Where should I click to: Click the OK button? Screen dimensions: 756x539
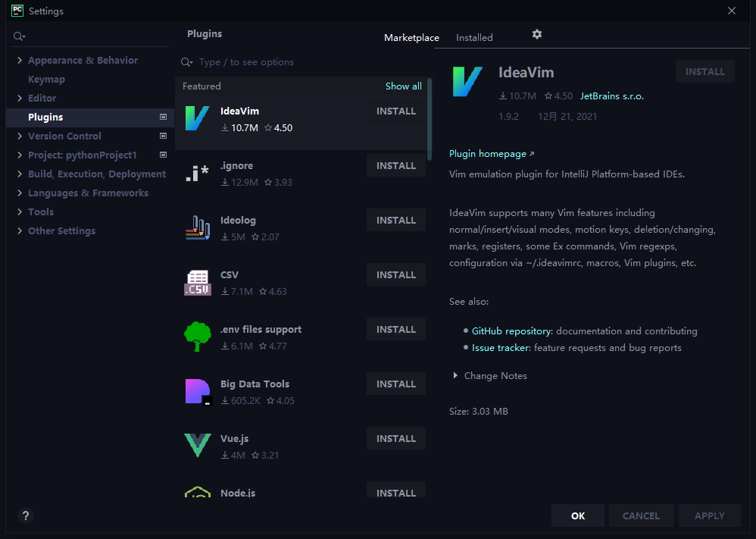578,515
